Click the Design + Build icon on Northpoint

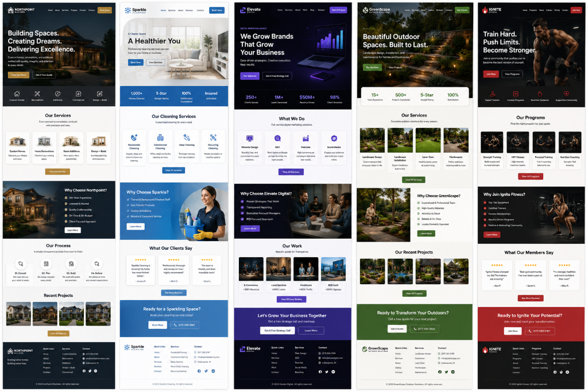[x=99, y=94]
